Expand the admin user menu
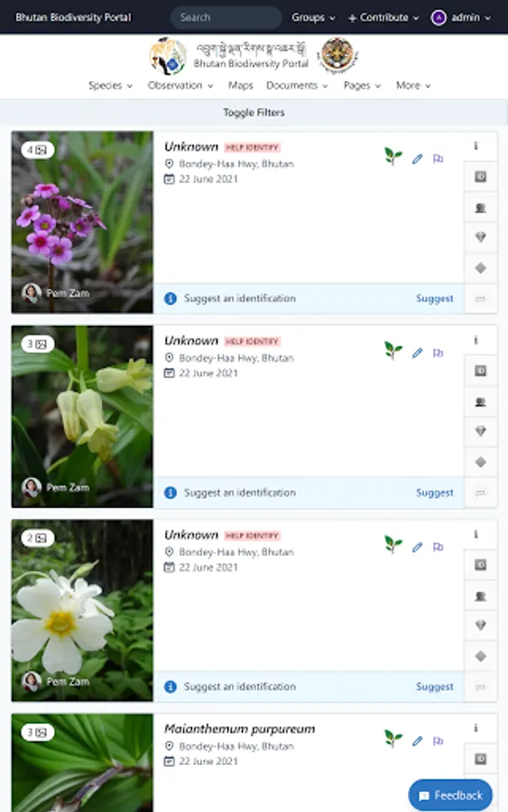The image size is (508, 812). pyautogui.click(x=461, y=18)
